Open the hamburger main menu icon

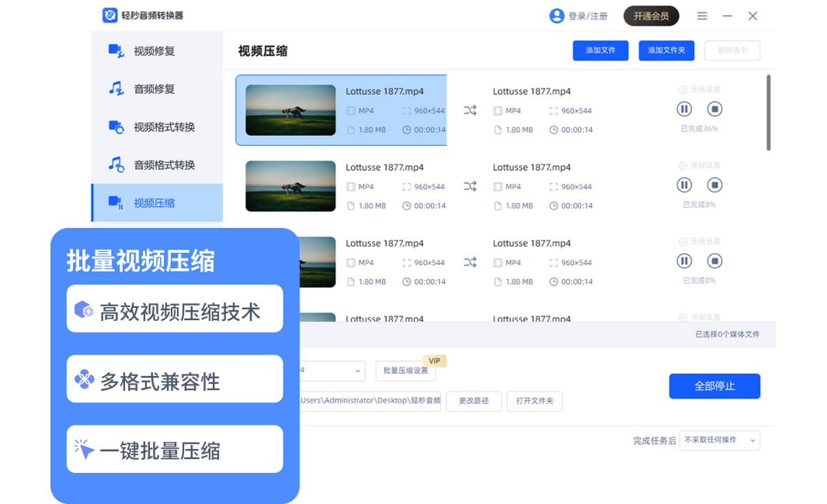point(702,16)
